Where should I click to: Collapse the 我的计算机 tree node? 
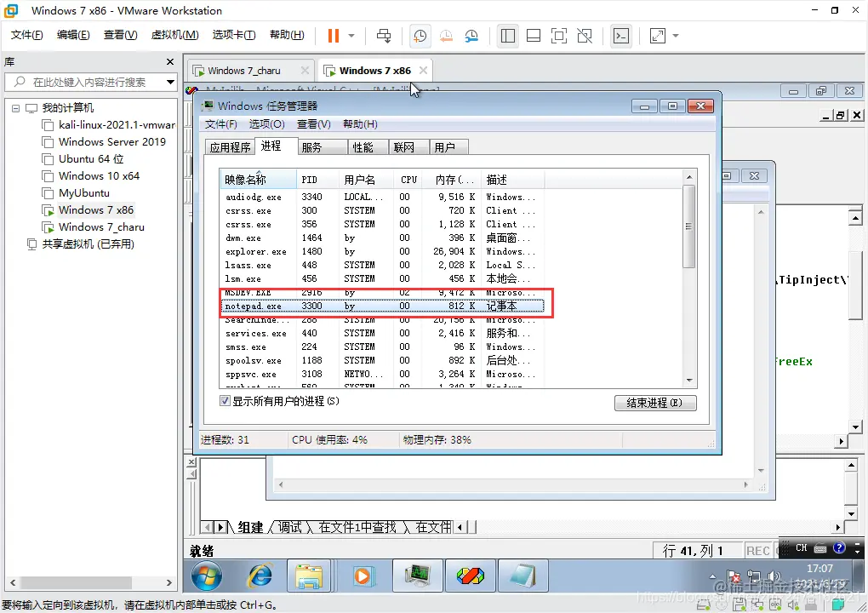[15, 108]
